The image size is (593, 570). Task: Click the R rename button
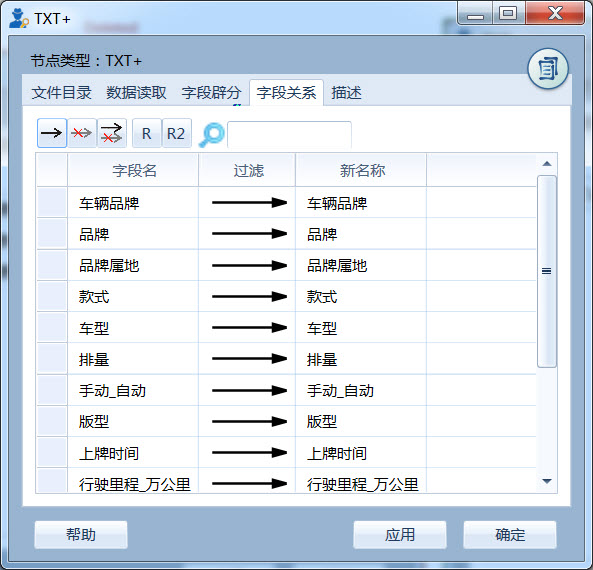click(x=147, y=133)
